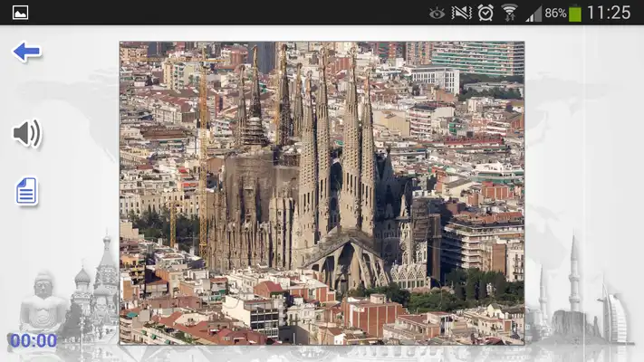This screenshot has height=362, width=644.
Task: Tap the cellular signal strength icon
Action: click(x=533, y=14)
